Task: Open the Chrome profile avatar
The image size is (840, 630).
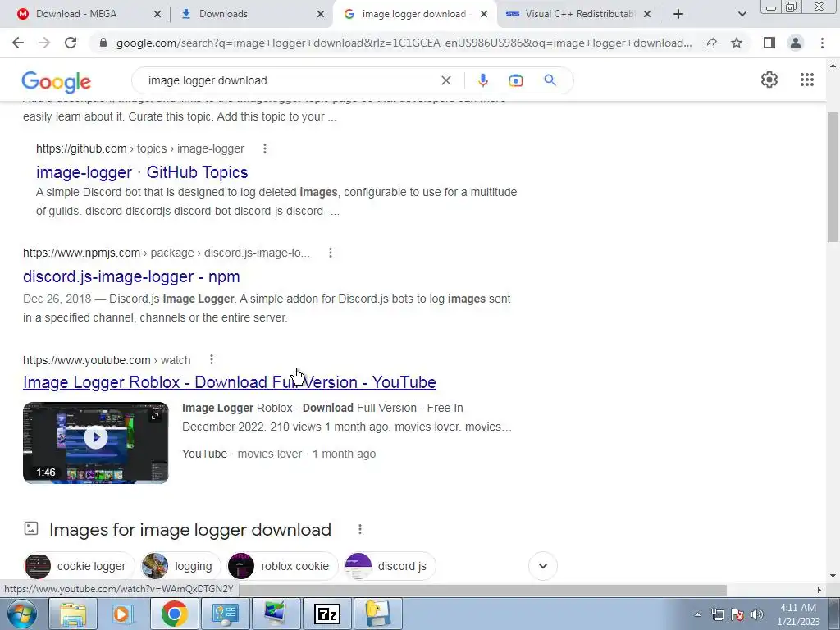Action: click(796, 43)
